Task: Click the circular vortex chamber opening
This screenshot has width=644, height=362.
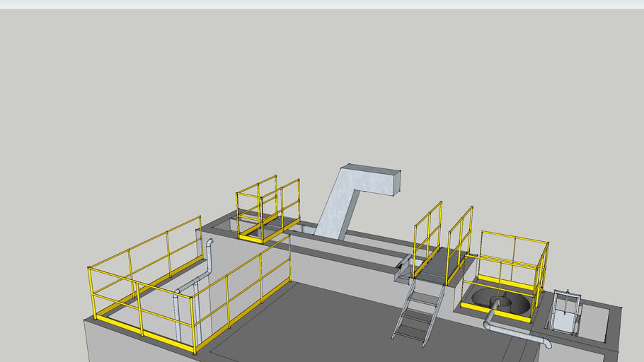Action: (504, 302)
